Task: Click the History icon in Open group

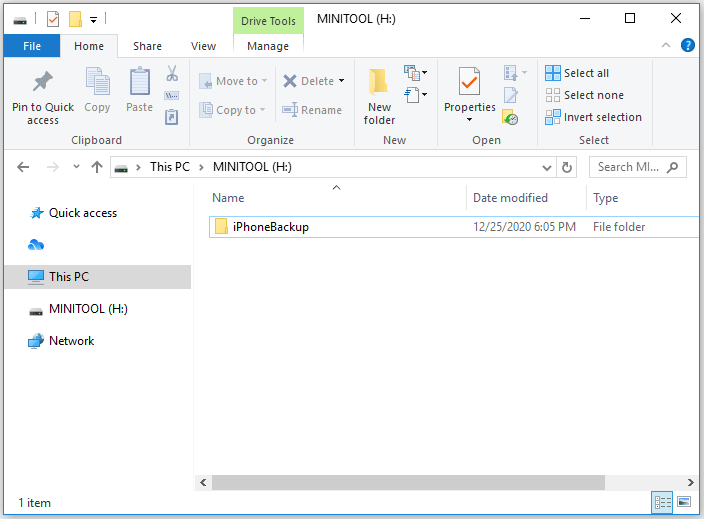Action: point(510,118)
